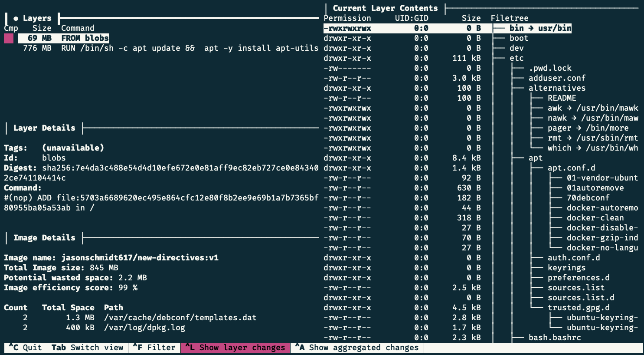Select the RUN apt update layer row
The height and width of the screenshot is (355, 644).
171,48
